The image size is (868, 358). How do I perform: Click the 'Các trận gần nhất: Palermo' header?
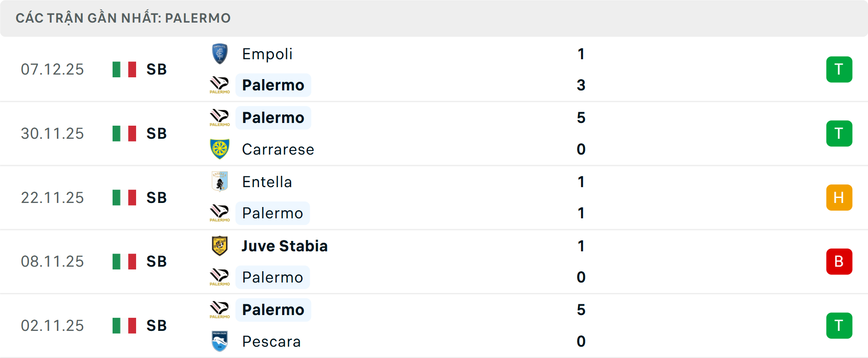click(123, 18)
